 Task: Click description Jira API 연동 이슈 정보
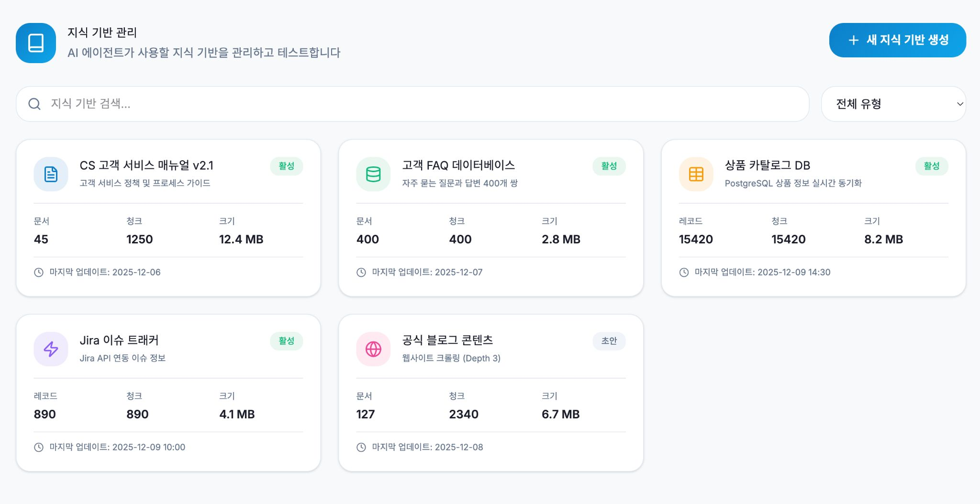pos(122,358)
